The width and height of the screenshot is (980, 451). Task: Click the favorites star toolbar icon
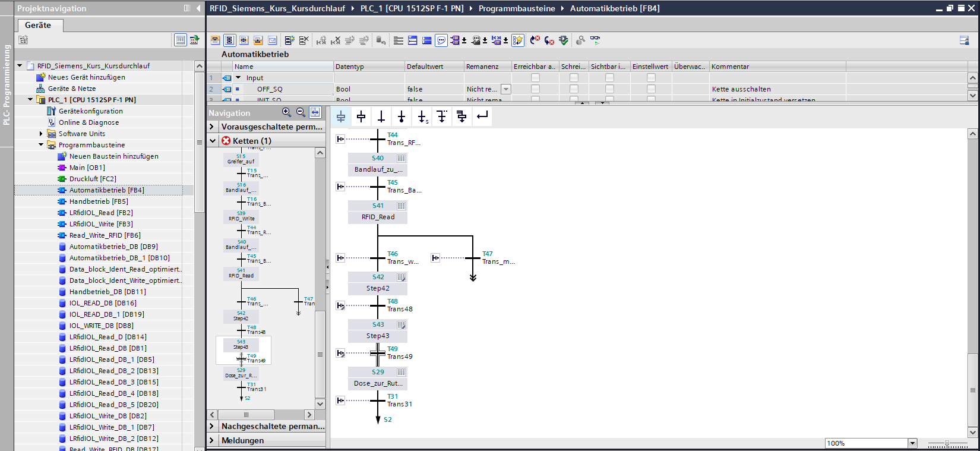click(518, 40)
